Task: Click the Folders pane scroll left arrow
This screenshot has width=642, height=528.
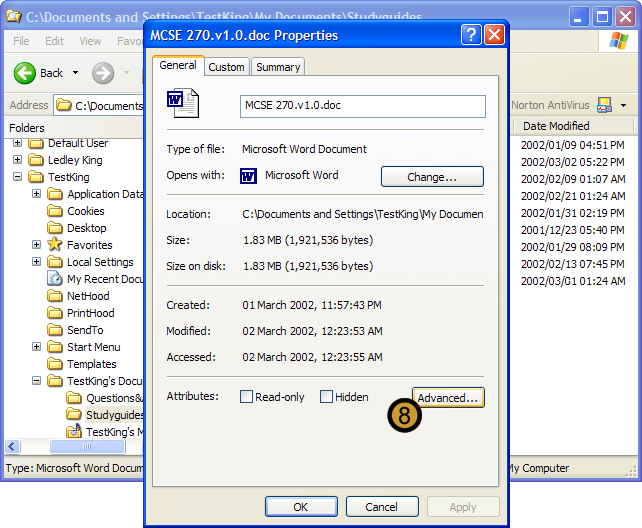Action: [12, 446]
